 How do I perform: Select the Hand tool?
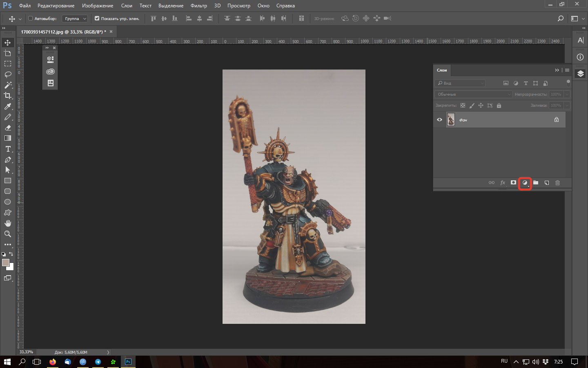point(8,223)
